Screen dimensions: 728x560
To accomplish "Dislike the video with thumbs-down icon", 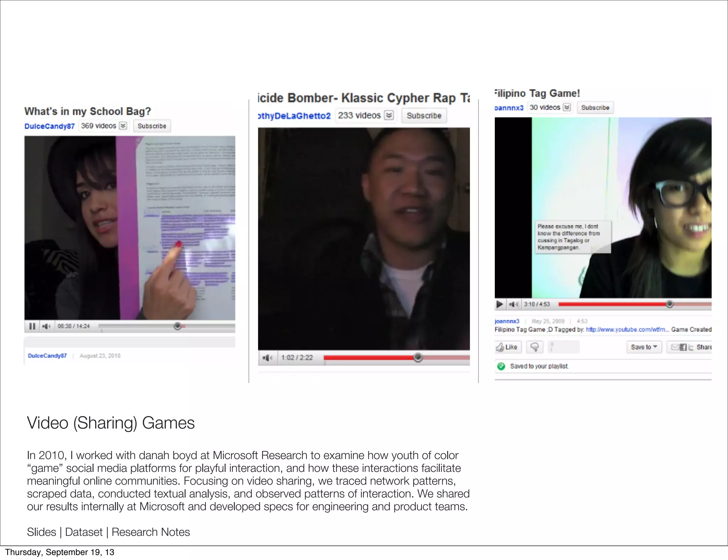I will point(535,347).
